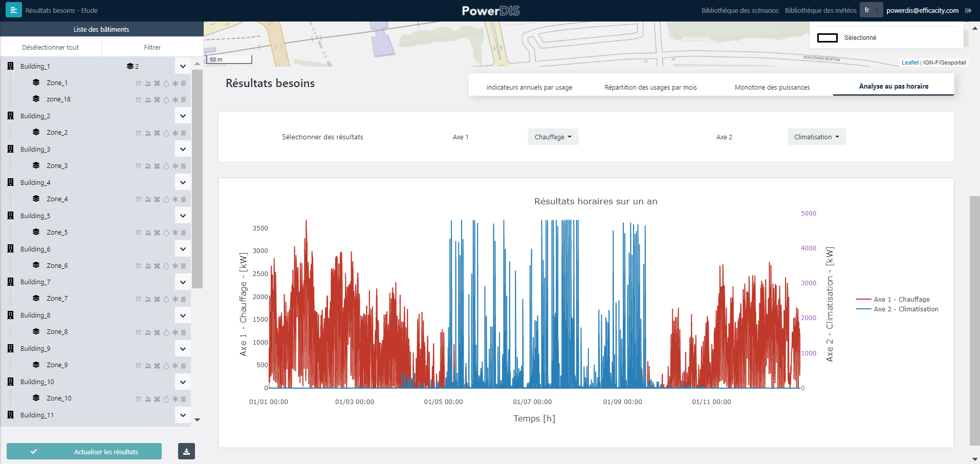Toggle the hamburger sidebar menu icon
This screenshot has height=464, width=980.
click(13, 10)
